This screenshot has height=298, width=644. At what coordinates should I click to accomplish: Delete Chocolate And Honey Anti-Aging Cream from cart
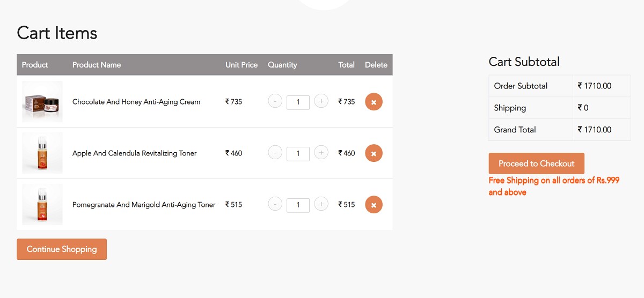coord(374,102)
